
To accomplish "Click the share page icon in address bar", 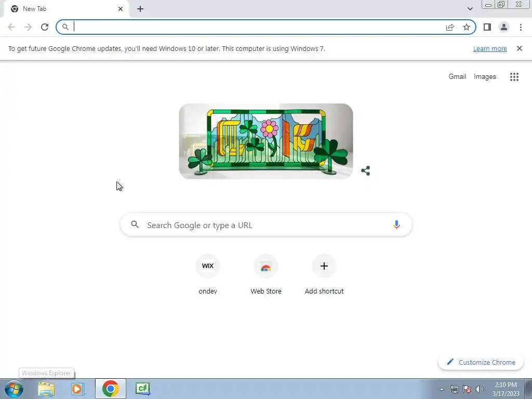I will pos(450,27).
